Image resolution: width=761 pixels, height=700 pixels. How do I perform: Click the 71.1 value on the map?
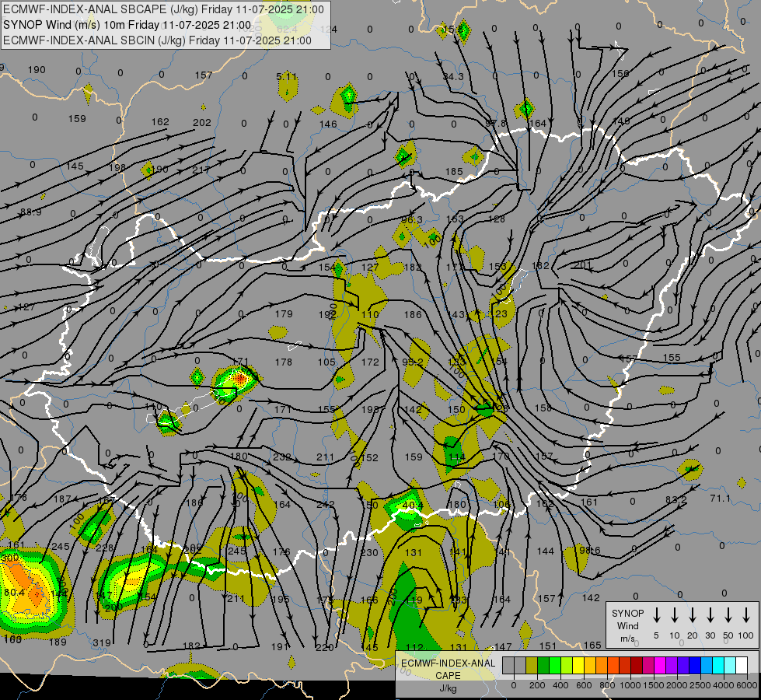click(x=720, y=499)
